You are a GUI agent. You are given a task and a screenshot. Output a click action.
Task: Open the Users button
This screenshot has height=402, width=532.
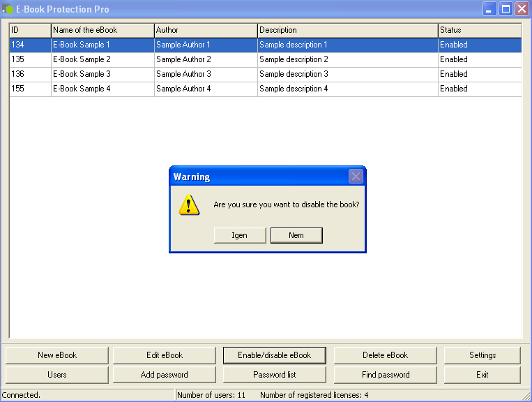(x=57, y=375)
